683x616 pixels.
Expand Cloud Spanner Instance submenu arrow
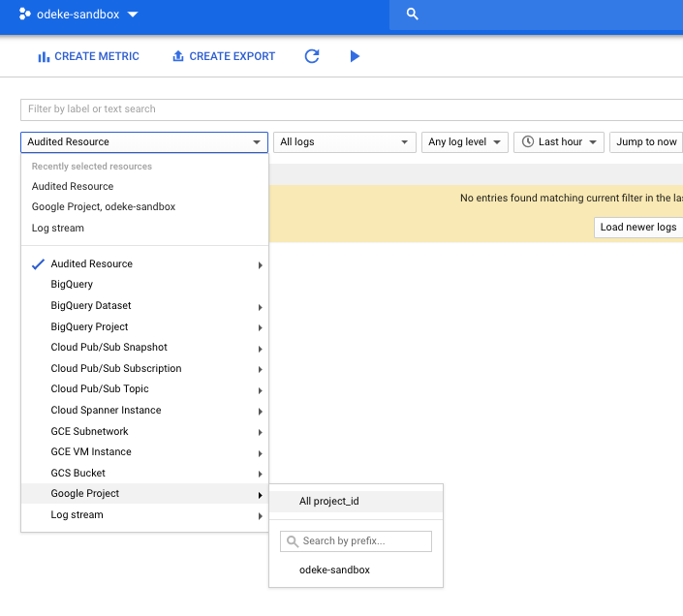point(260,412)
